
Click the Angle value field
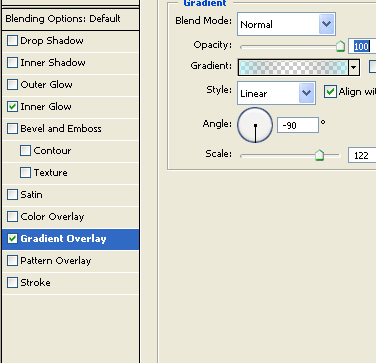(298, 125)
